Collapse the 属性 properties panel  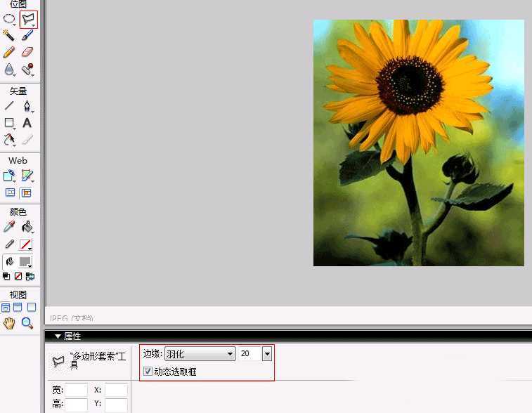[x=58, y=336]
